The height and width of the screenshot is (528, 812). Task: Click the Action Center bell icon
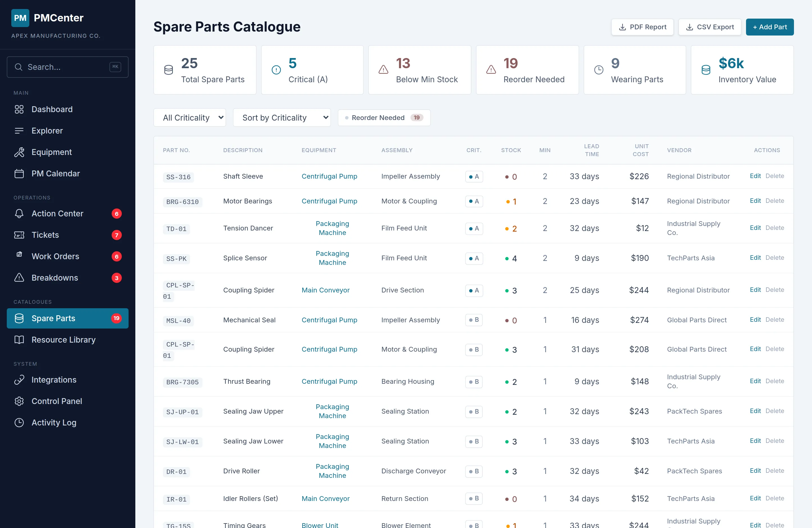point(19,214)
